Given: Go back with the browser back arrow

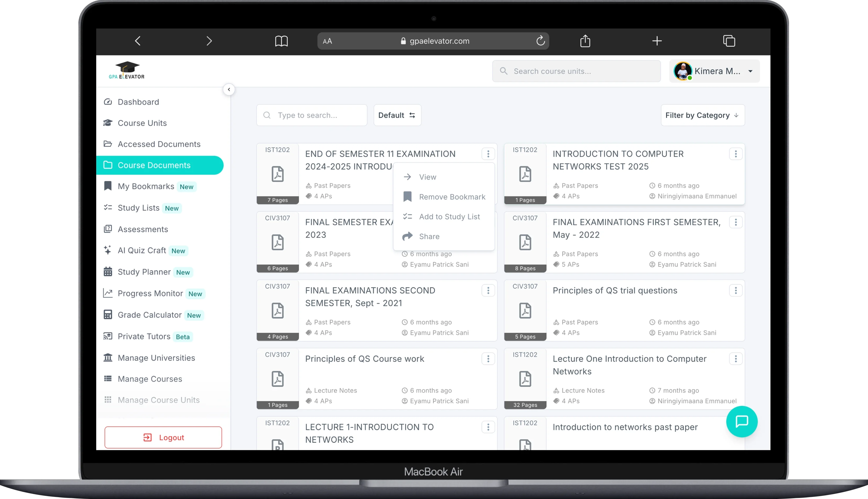Looking at the screenshot, I should click(x=138, y=41).
